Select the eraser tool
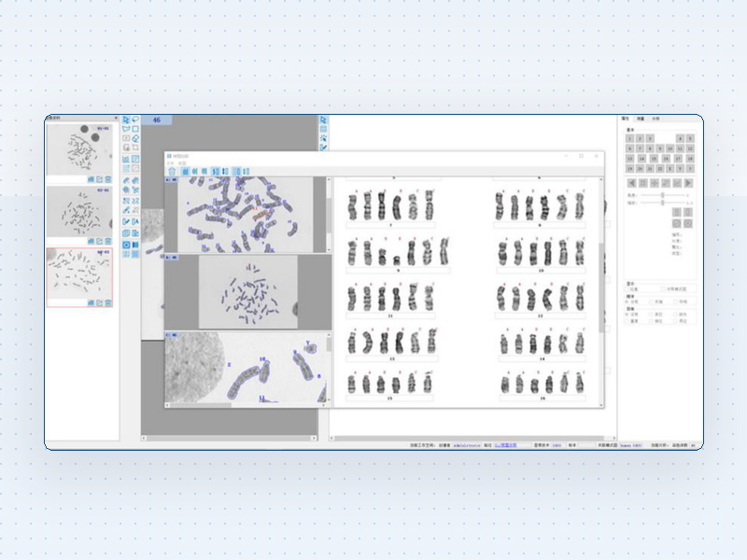 [135, 138]
